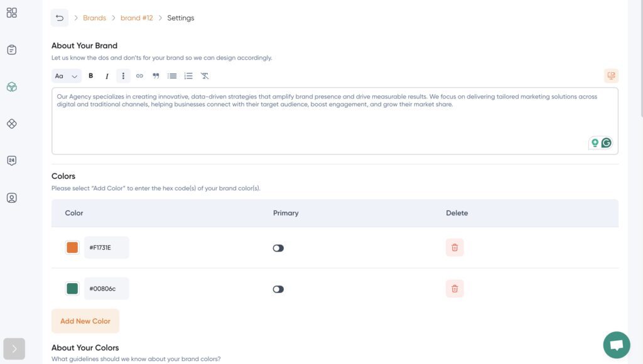Expand the sidebar with the arrow button

[14, 349]
